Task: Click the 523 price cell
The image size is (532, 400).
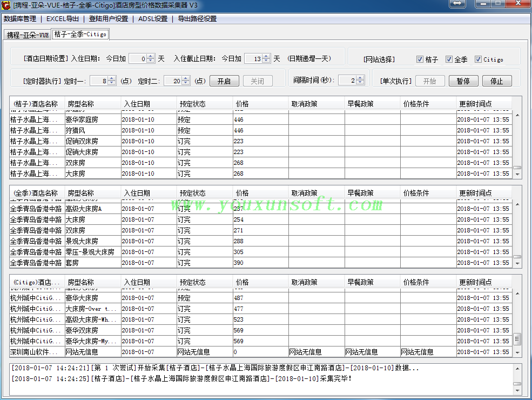Action: 260,319
